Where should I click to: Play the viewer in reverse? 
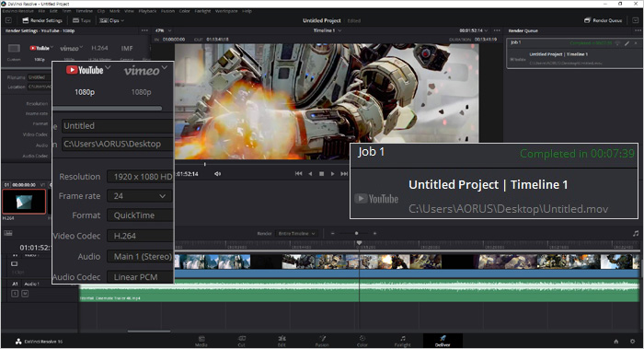(x=310, y=174)
